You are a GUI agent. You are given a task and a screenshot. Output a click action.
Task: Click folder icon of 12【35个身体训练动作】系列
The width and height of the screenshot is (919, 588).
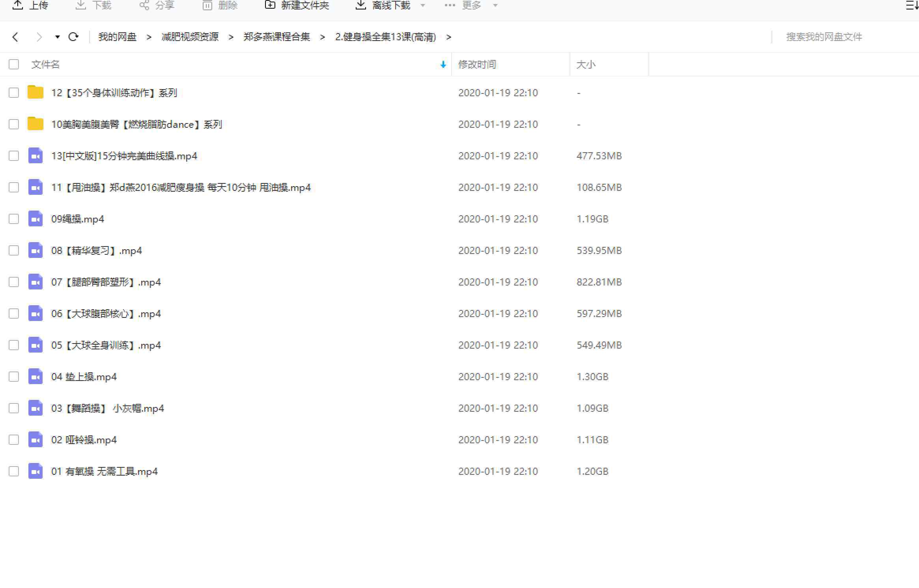point(35,92)
